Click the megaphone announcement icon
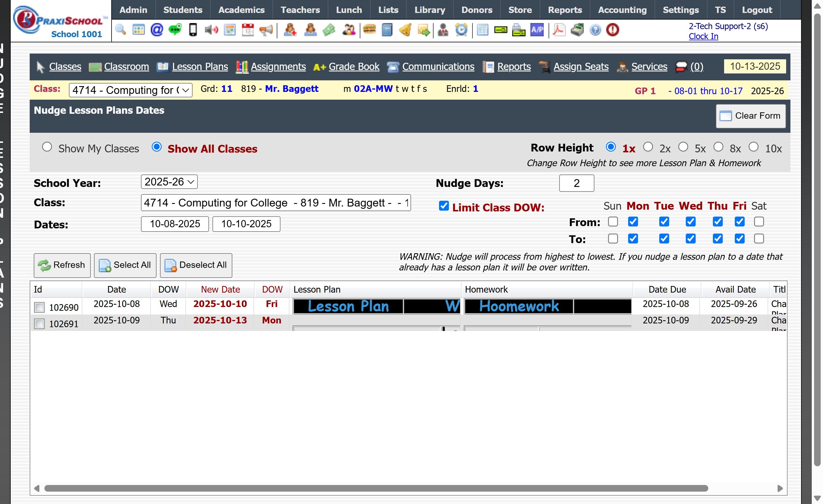The width and height of the screenshot is (823, 504). [x=266, y=30]
